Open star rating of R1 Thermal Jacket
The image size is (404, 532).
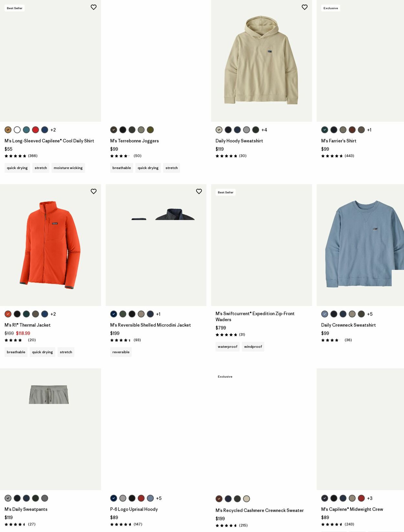coord(20,340)
